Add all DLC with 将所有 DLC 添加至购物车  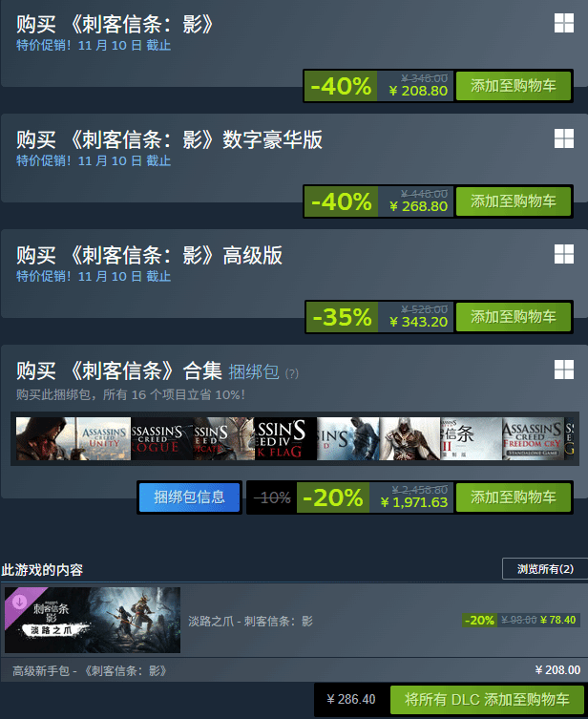click(x=487, y=700)
